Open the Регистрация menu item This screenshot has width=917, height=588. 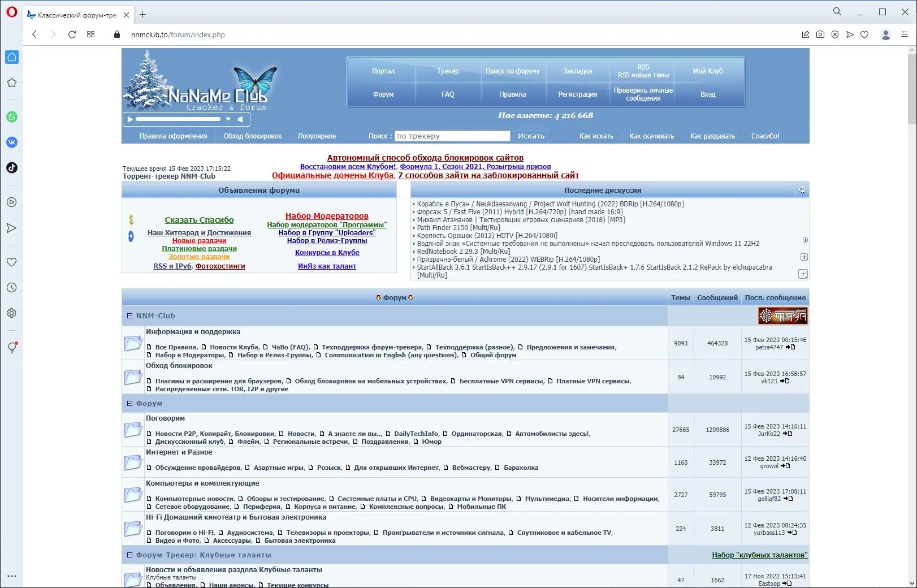[x=578, y=94]
